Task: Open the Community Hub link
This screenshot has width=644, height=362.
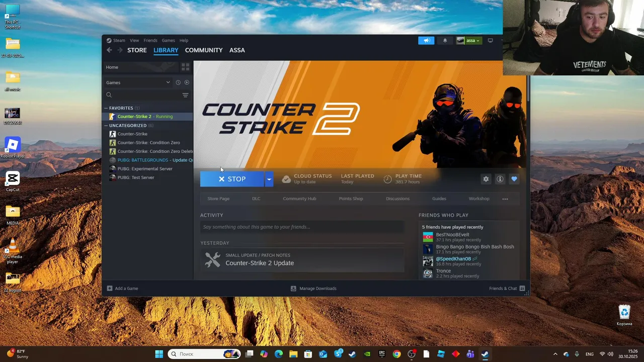Action: pos(299,199)
